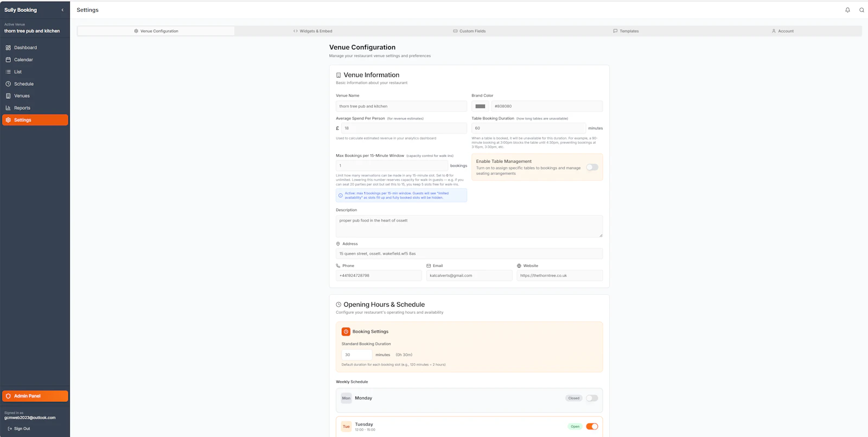Toggle Tuesday open/closed switch
Image resolution: width=868 pixels, height=437 pixels.
click(592, 427)
